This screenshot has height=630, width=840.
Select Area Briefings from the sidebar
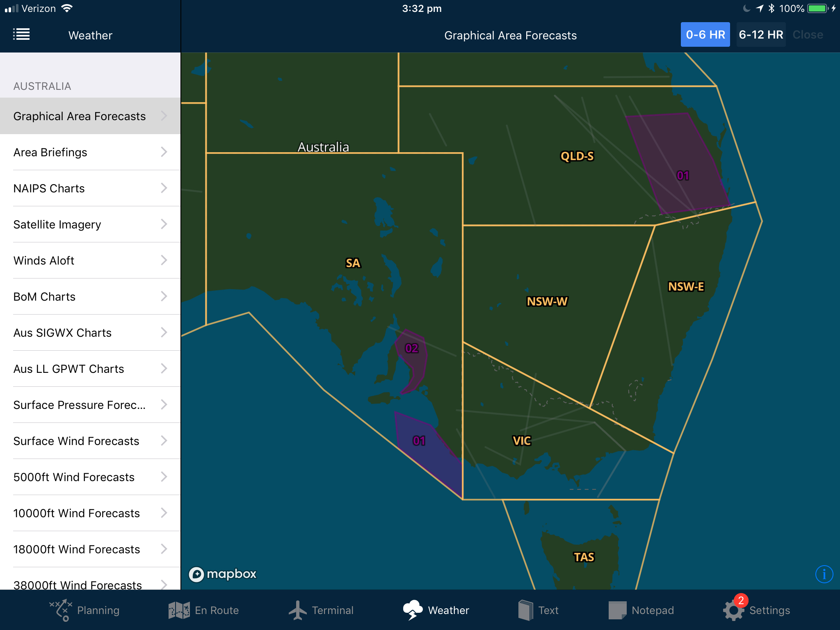[x=89, y=151]
